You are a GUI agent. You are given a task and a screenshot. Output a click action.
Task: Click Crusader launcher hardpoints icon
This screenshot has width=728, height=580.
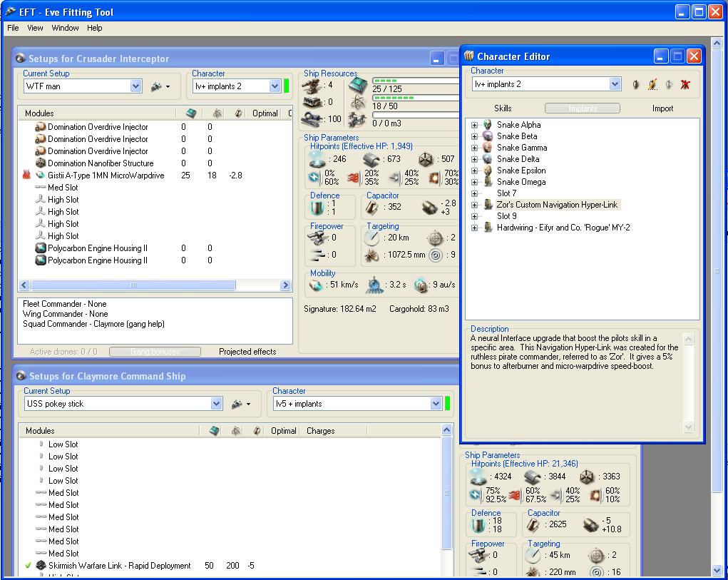(312, 102)
